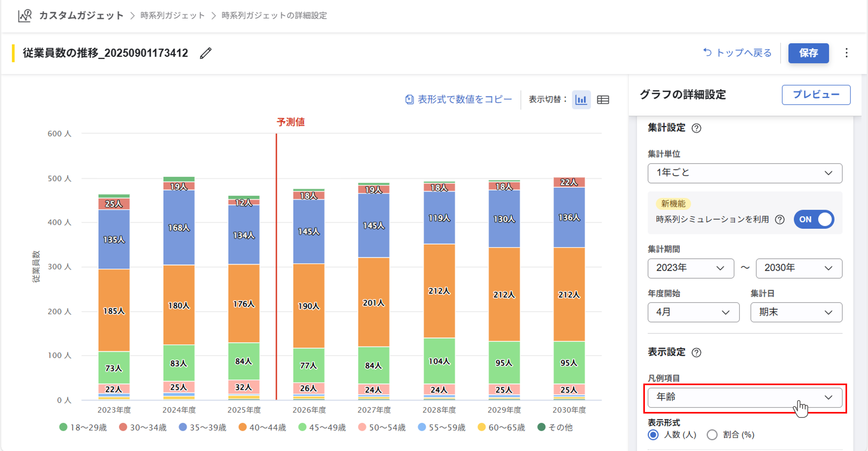Go to カスタムガジェット breadcrumb

(81, 16)
